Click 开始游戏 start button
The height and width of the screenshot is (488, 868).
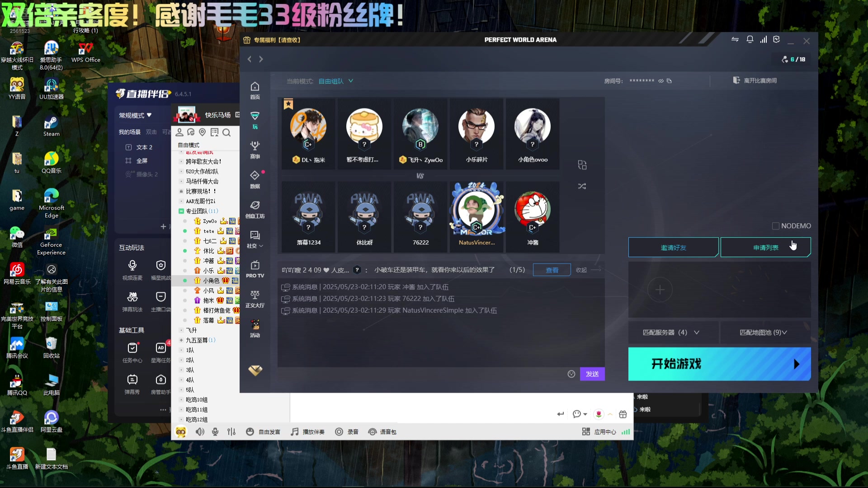[x=719, y=364]
